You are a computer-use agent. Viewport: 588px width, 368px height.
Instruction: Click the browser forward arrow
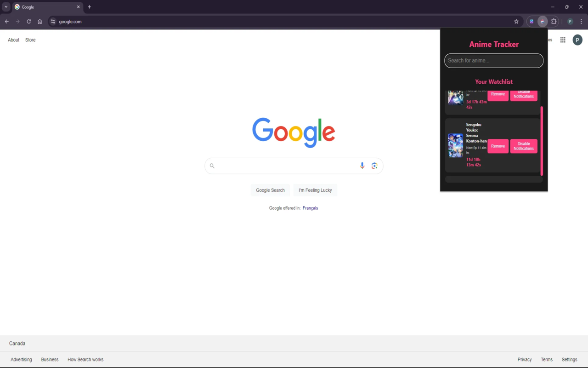pyautogui.click(x=18, y=22)
